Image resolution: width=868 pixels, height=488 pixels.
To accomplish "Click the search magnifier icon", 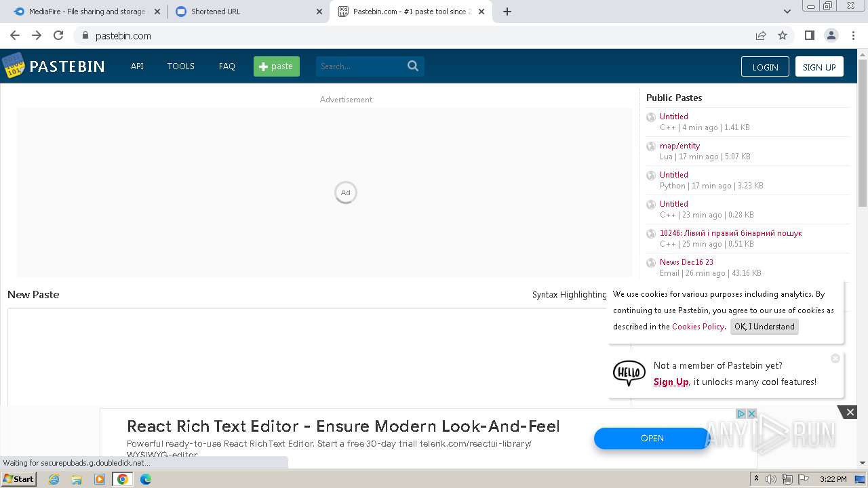I will coord(413,66).
